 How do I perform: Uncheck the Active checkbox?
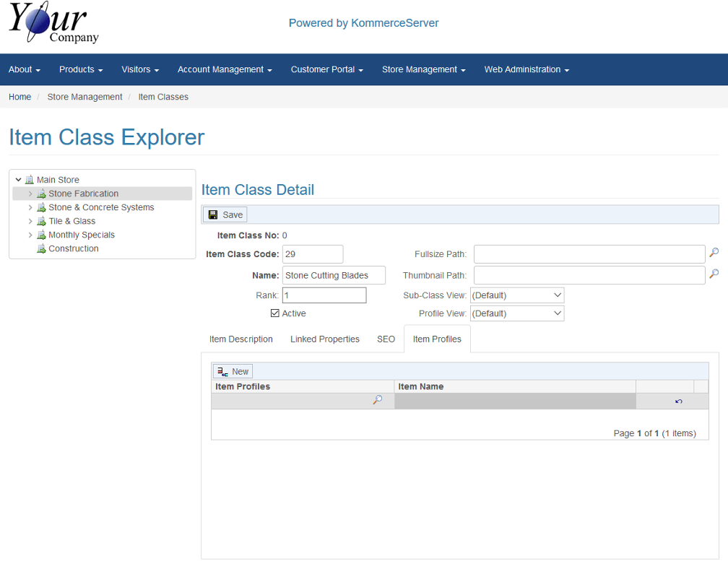tap(274, 313)
